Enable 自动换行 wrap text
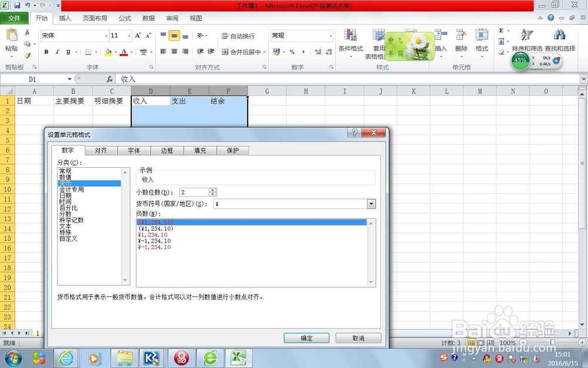The image size is (588, 368). (x=242, y=35)
